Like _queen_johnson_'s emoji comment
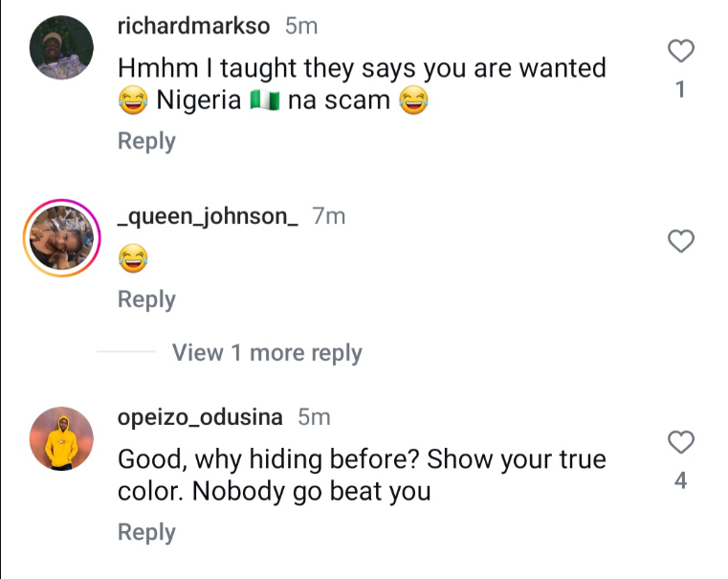The height and width of the screenshot is (579, 728). 679,242
